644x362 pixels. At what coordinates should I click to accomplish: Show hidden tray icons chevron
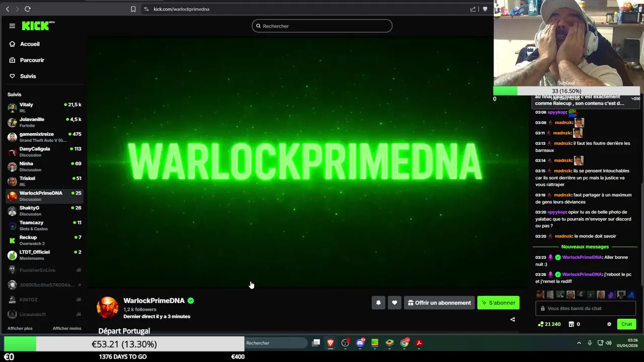579,343
